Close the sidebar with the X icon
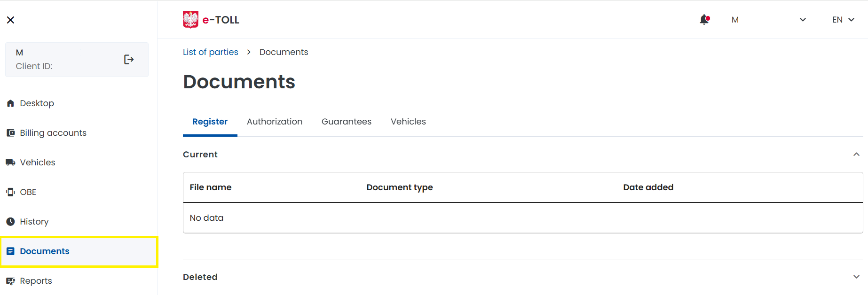The height and width of the screenshot is (295, 868). pyautogui.click(x=10, y=20)
